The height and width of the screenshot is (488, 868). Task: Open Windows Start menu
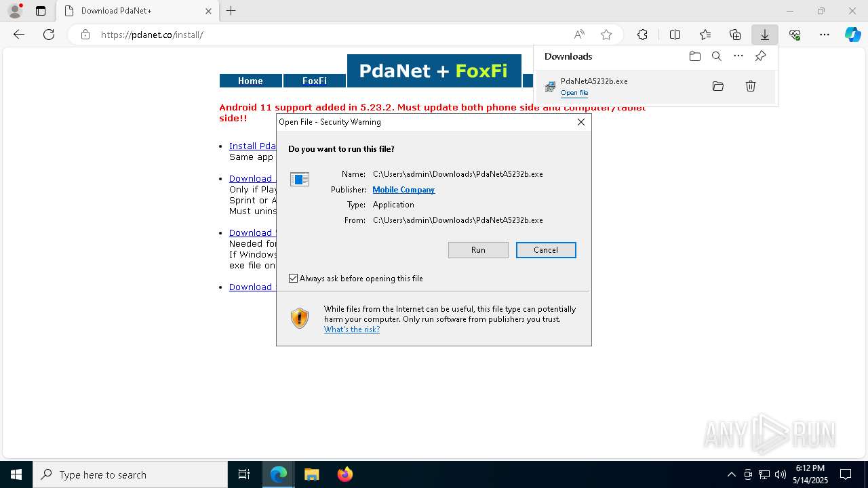tap(16, 474)
